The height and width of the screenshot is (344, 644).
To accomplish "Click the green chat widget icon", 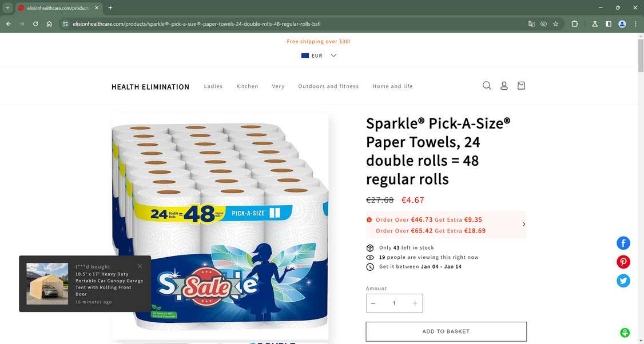I will tap(625, 333).
